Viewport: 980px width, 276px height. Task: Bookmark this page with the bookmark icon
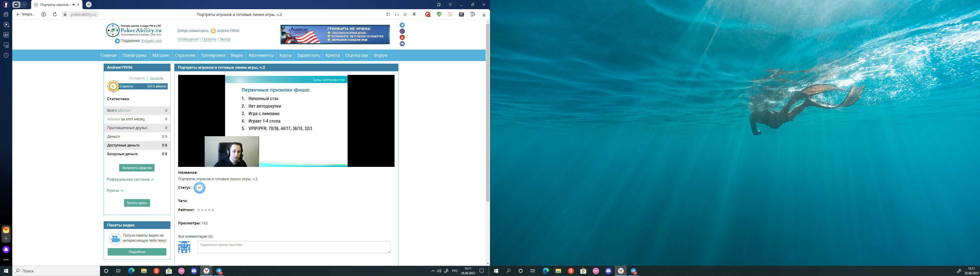414,15
